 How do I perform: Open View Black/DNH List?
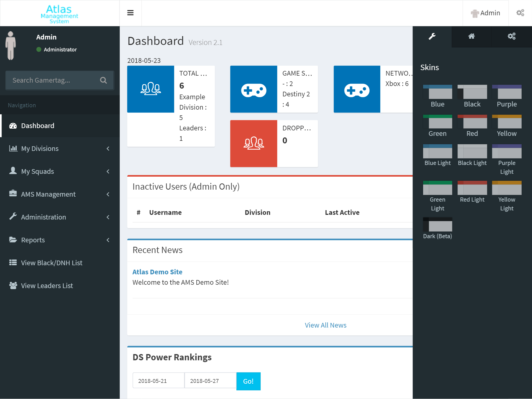[51, 263]
